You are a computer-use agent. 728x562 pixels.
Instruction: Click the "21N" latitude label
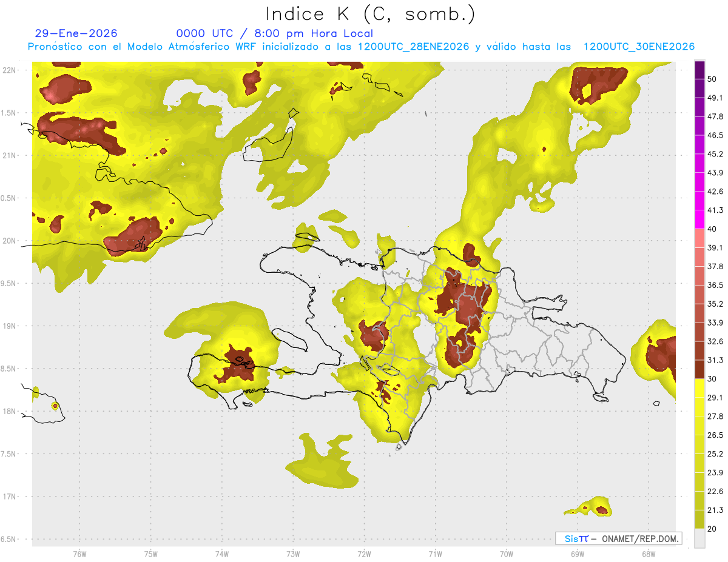tap(10, 155)
